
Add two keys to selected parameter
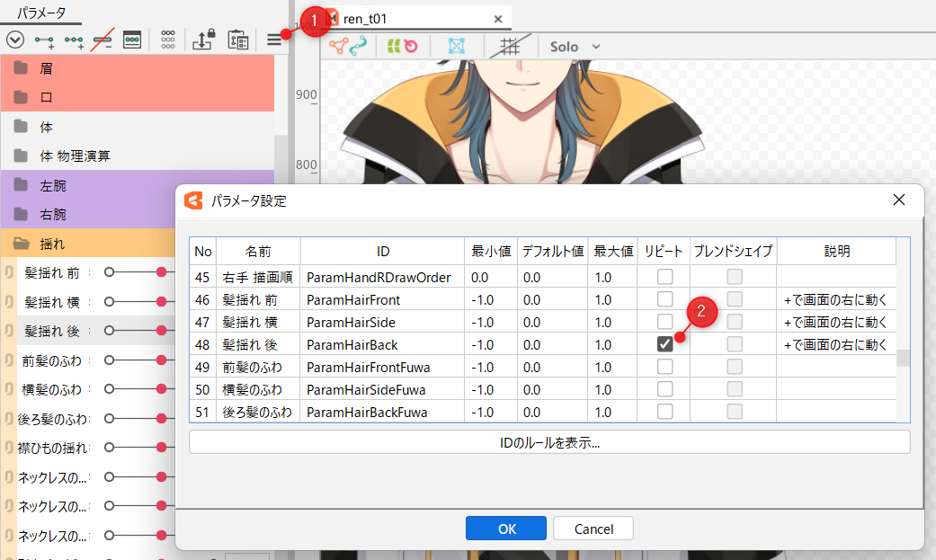(x=44, y=40)
